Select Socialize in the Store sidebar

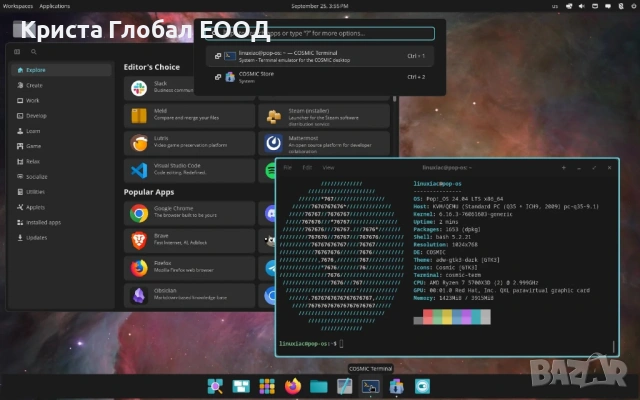[61, 177]
